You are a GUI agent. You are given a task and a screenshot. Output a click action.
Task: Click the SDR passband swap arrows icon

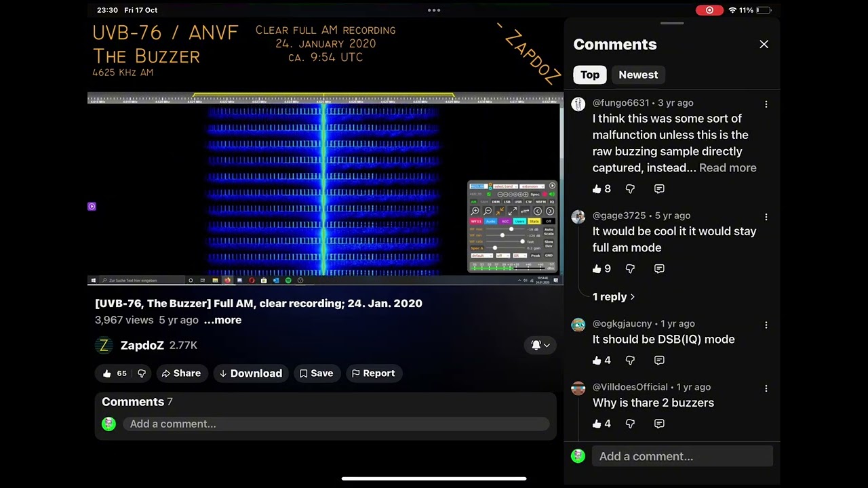click(x=525, y=211)
